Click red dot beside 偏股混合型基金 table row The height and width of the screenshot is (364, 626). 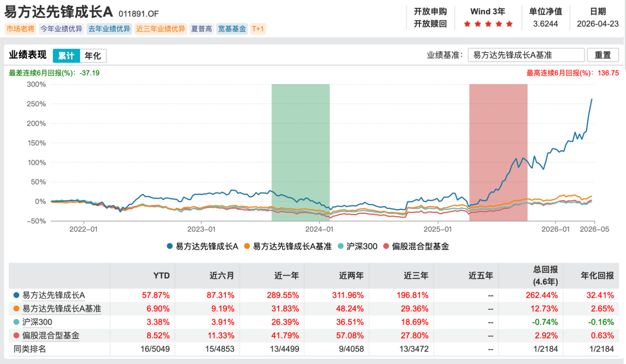(x=16, y=336)
